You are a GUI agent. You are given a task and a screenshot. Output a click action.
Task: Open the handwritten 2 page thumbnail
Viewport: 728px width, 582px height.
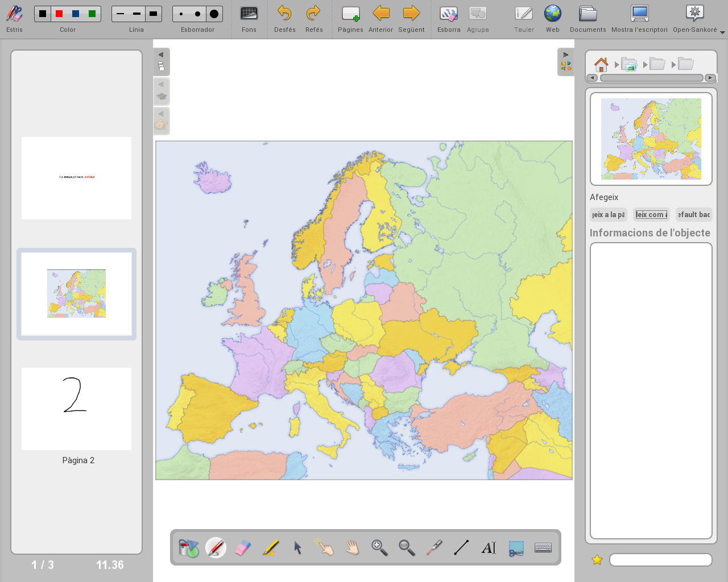(x=76, y=409)
